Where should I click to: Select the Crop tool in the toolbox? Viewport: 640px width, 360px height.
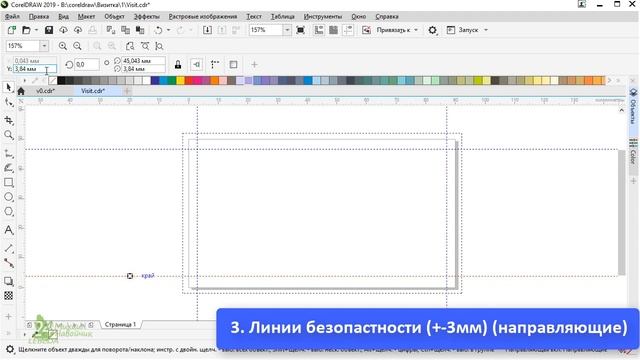(x=9, y=120)
